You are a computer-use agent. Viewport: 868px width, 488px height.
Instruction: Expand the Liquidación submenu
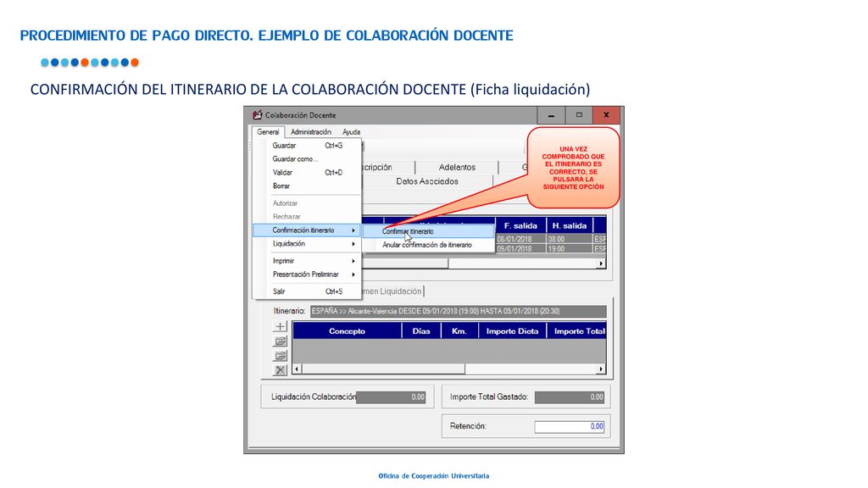tap(307, 243)
